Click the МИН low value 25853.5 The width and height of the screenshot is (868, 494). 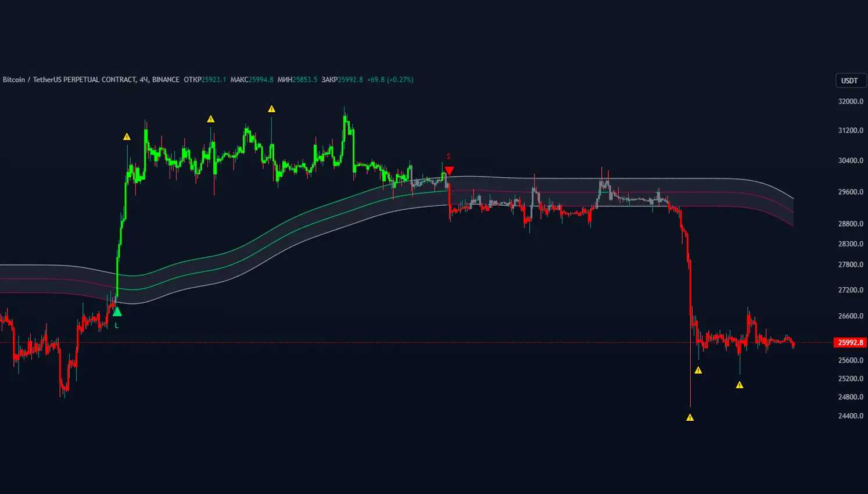(305, 80)
